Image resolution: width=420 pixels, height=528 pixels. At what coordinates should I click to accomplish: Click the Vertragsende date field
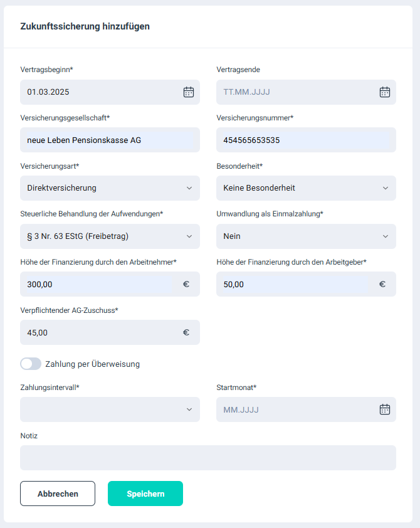(295, 92)
